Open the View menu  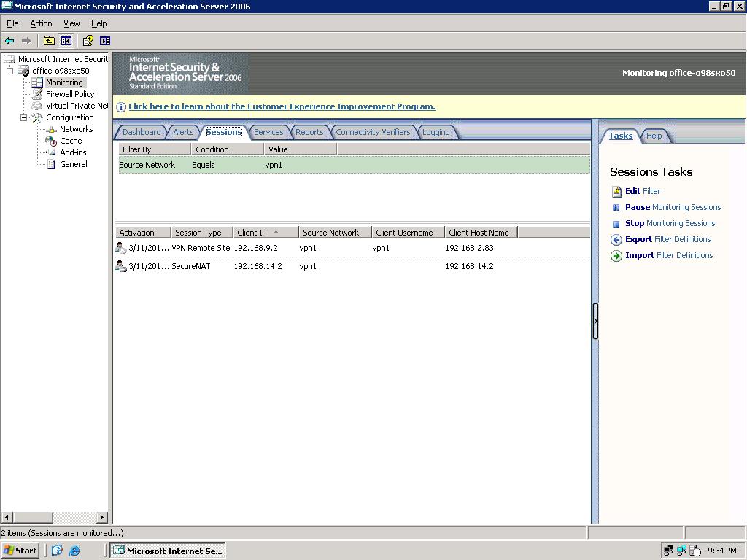coord(71,23)
